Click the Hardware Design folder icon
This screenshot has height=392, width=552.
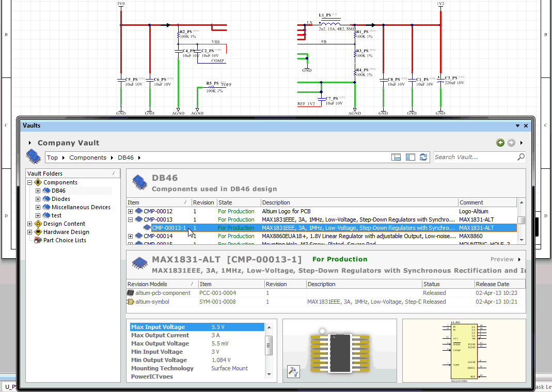38,232
